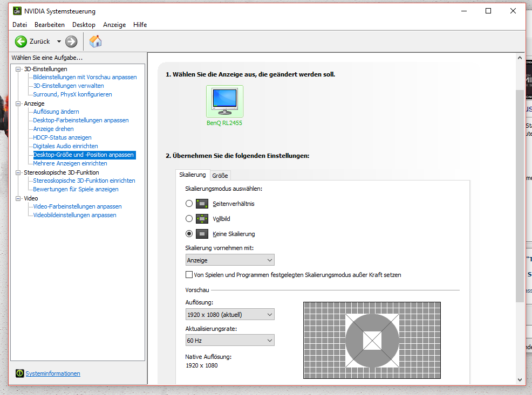
Task: Open the Hilfe menu
Action: tap(140, 25)
